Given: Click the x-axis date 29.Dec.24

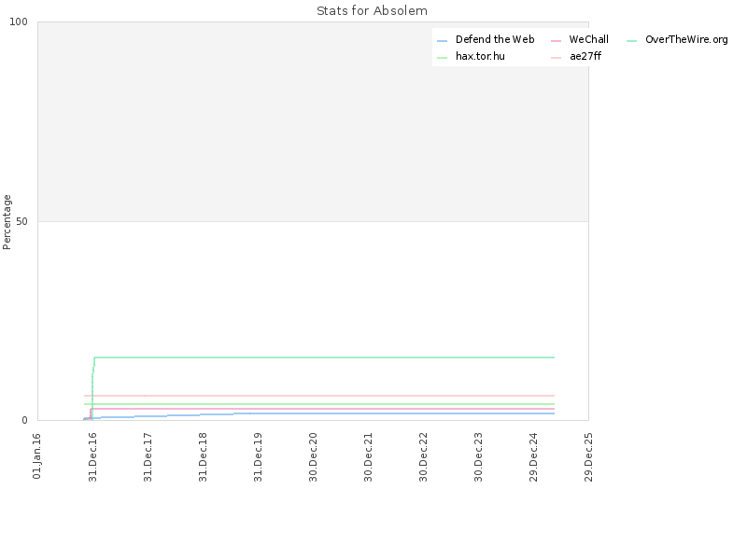Looking at the screenshot, I should click(533, 457).
